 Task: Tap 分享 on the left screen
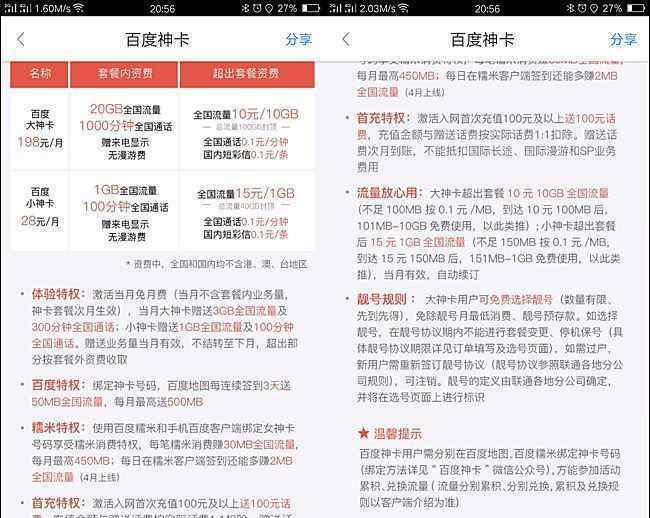pyautogui.click(x=298, y=40)
